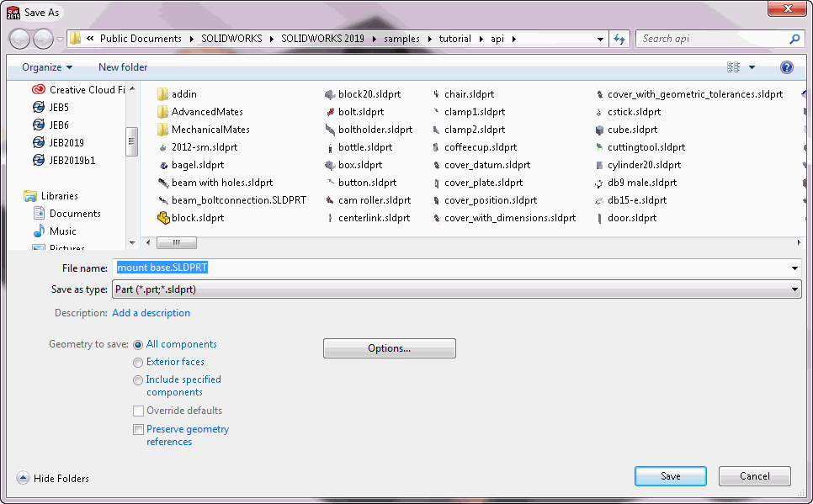Select cover_with_geometric_tolerances.sldprt
The image size is (813, 504).
(x=688, y=94)
